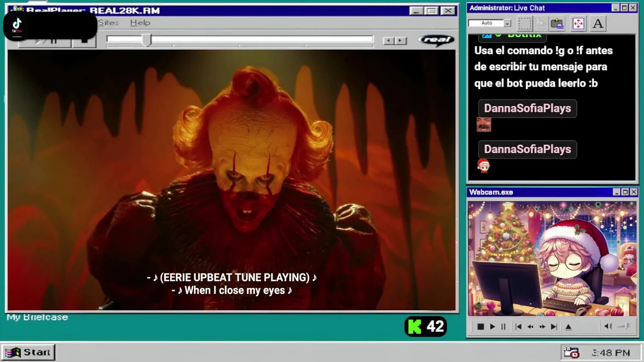Open the My Briefcase desktop icon
Viewport: 644px width, 362px height.
(37, 317)
